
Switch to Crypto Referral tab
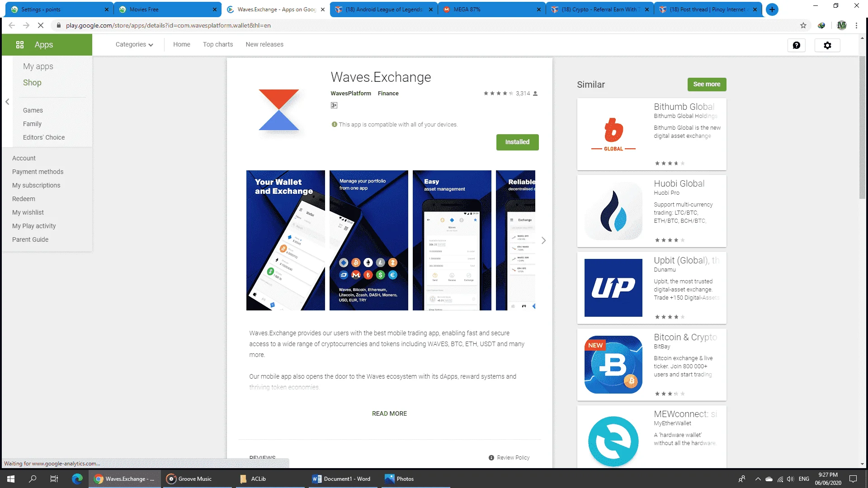(599, 9)
